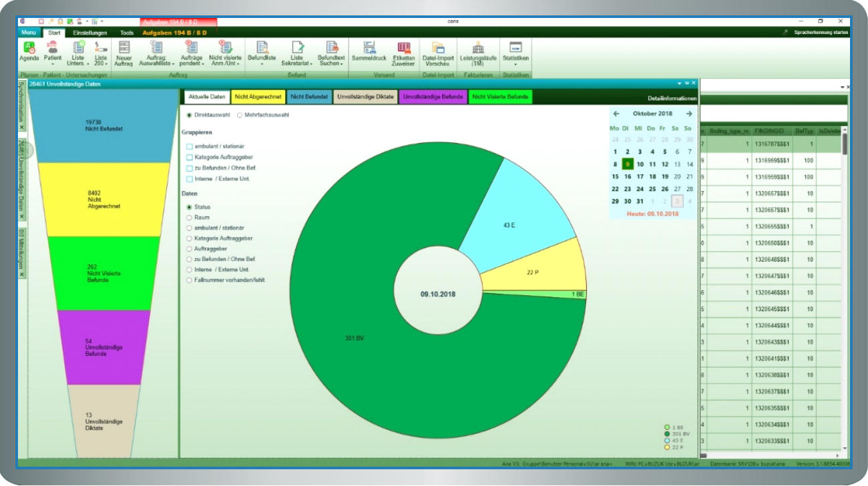The image size is (868, 486).
Task: Open Etiketten Zuweiser label tool
Action: click(x=404, y=48)
